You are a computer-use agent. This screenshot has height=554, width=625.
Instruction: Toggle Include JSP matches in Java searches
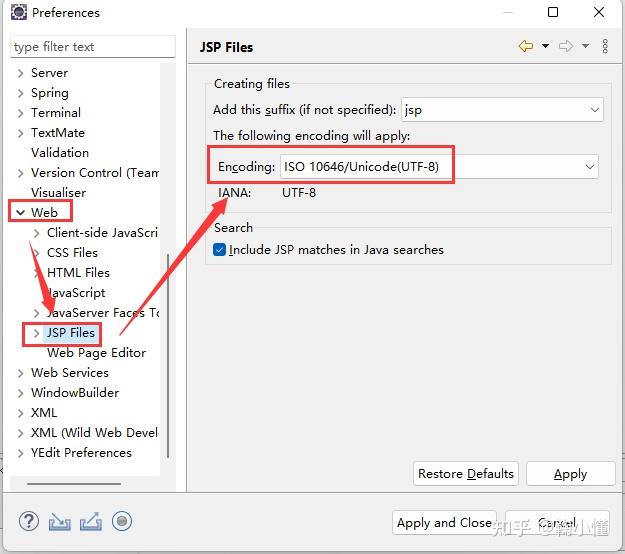pos(220,250)
